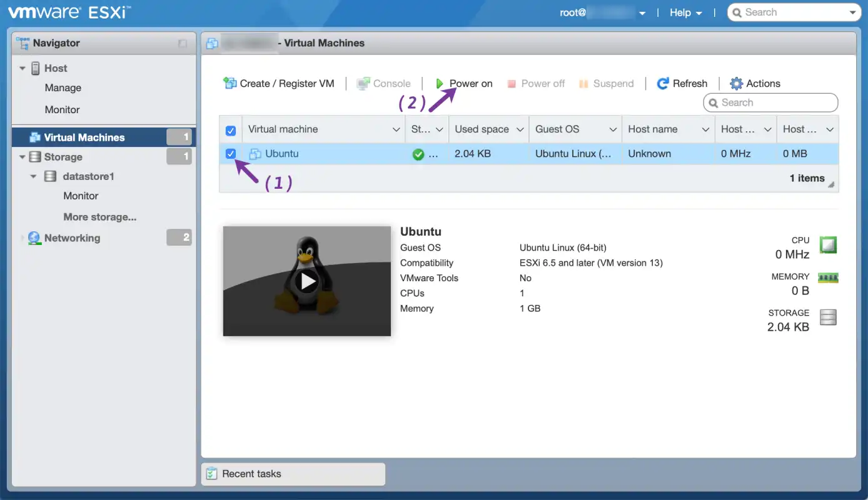Click the Navigator minimize panel icon
Image resolution: width=868 pixels, height=500 pixels.
(183, 44)
